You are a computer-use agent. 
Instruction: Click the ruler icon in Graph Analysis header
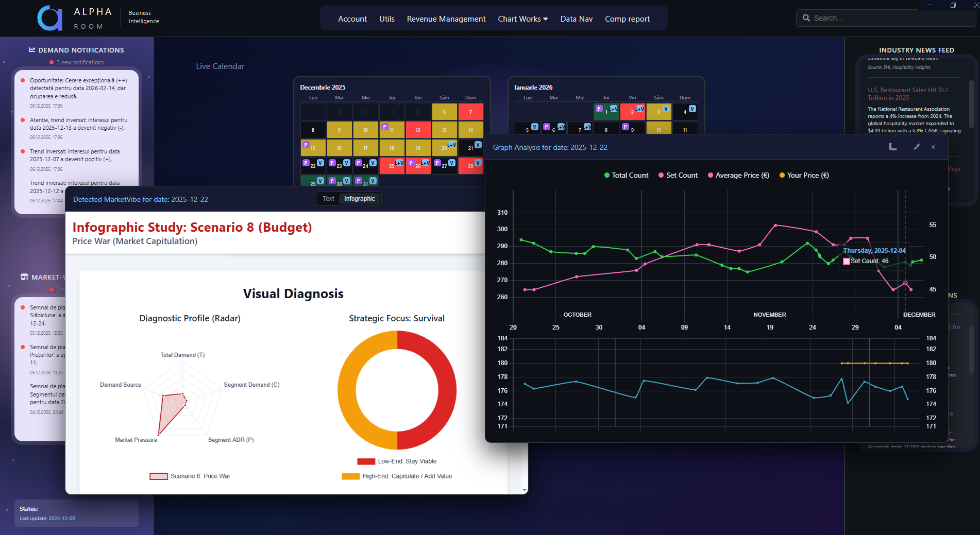892,147
